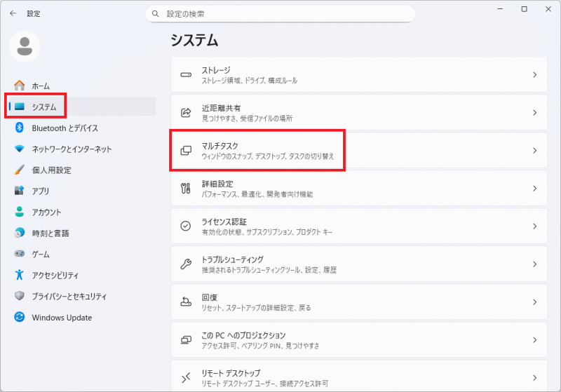The image size is (561, 392).
Task: Open the リモート デスクトップ chevron arrow
Action: (534, 377)
